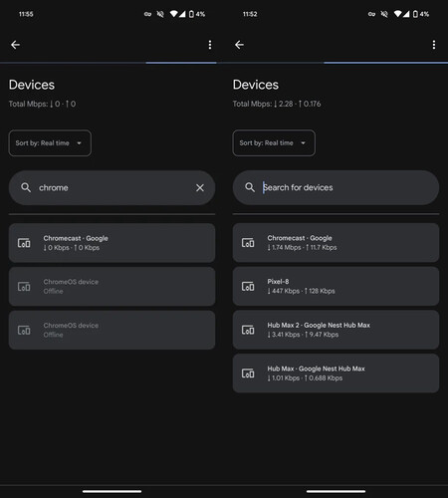Tap device icon on Chromecast 1.74 Mbps row

tap(248, 243)
